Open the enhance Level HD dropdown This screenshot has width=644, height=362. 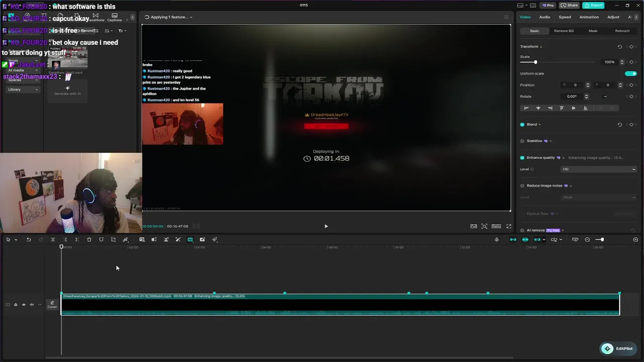click(x=599, y=169)
